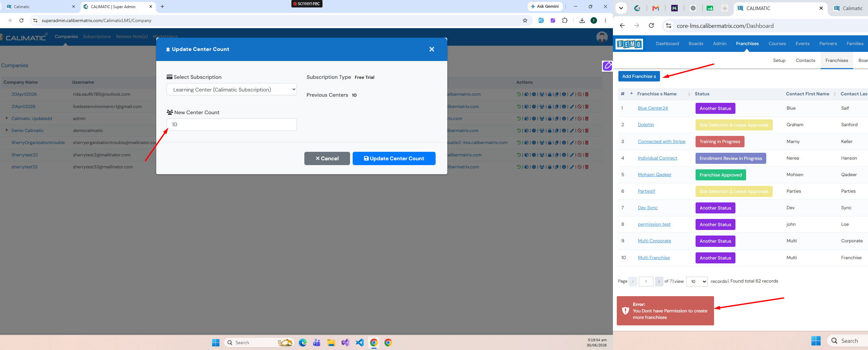Bookmark the Super Admin page with star
The image size is (868, 350).
point(525,20)
